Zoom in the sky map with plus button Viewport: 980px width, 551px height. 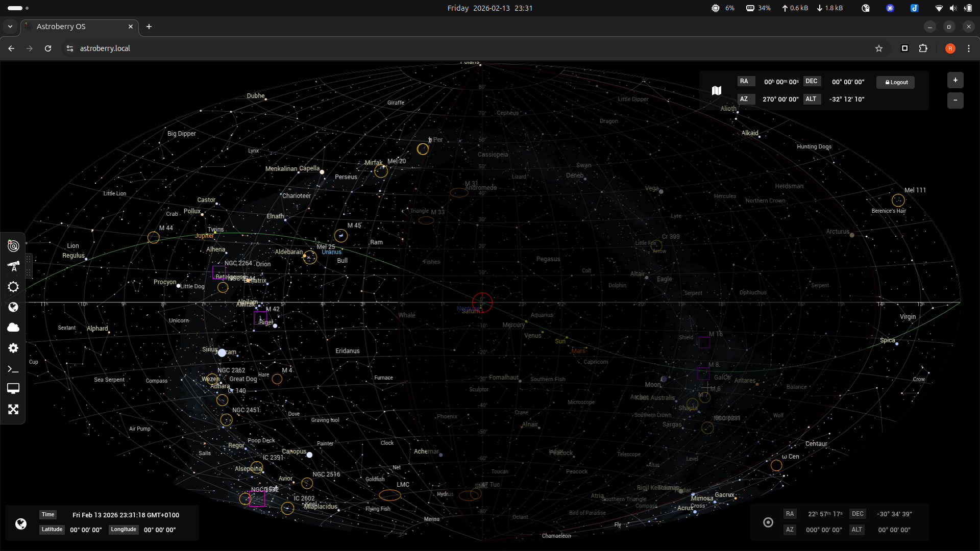[x=955, y=80]
